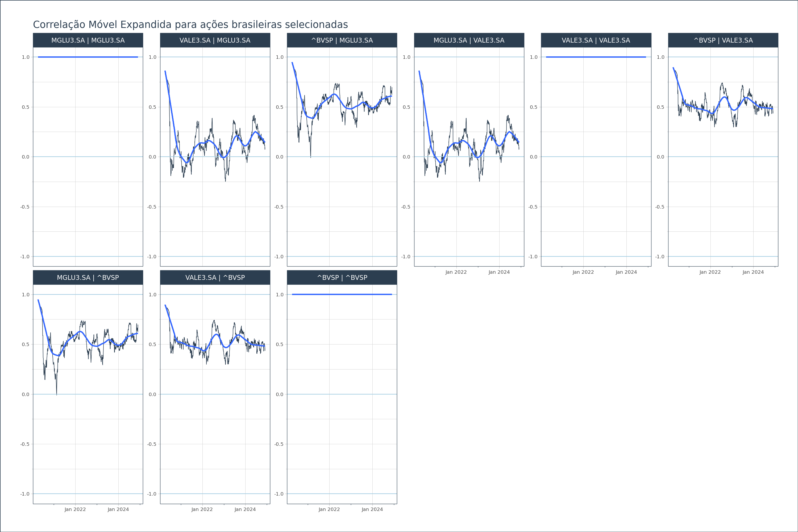Viewport: 798px width, 532px height.
Task: Click the flat blue line in ^BVSP | ^BVSP panel
Action: point(342,294)
